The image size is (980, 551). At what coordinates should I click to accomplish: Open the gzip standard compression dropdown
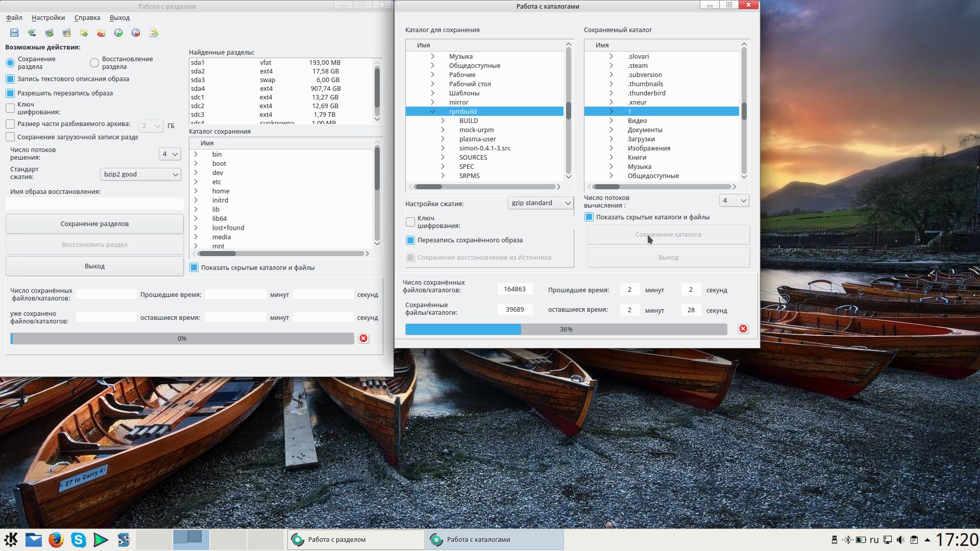541,203
